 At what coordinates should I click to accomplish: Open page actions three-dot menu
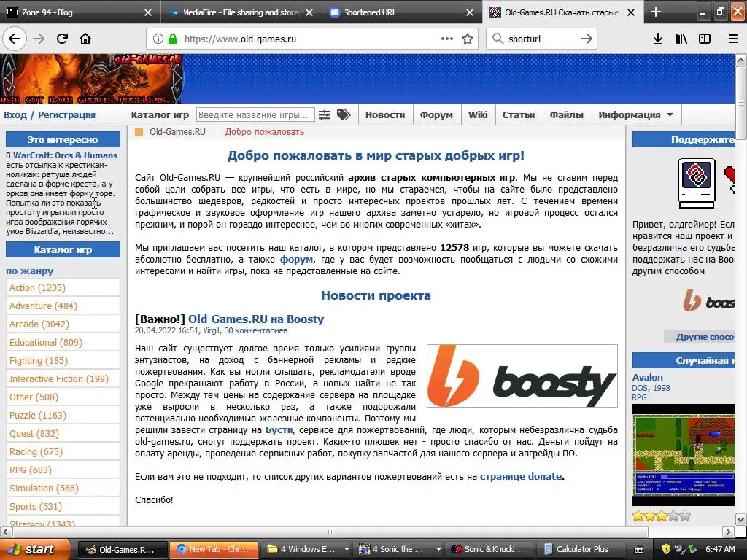point(447,39)
